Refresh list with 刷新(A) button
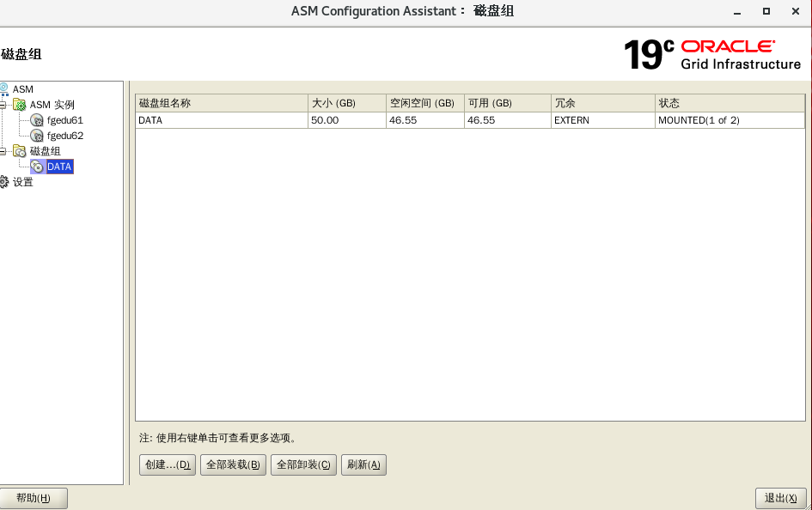 363,464
